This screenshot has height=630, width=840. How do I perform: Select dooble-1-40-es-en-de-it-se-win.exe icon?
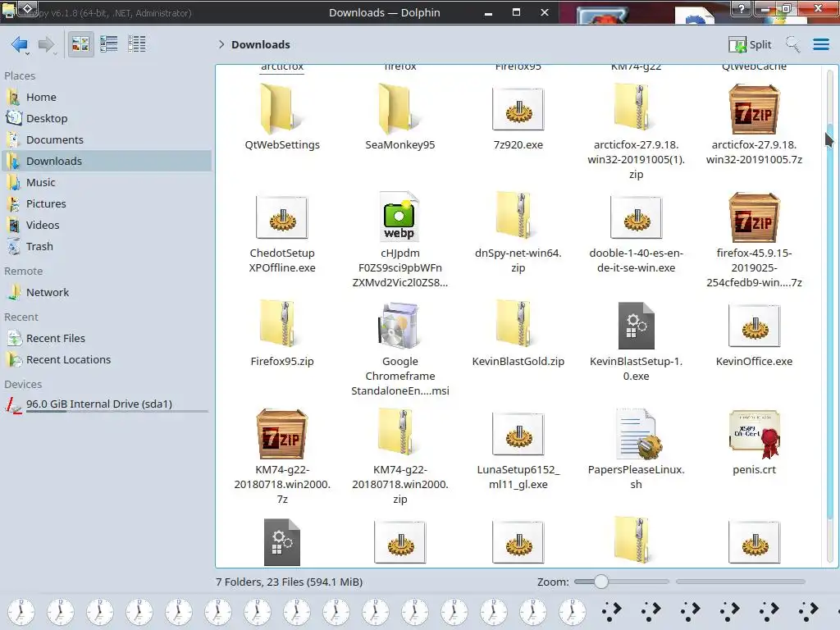coord(636,217)
